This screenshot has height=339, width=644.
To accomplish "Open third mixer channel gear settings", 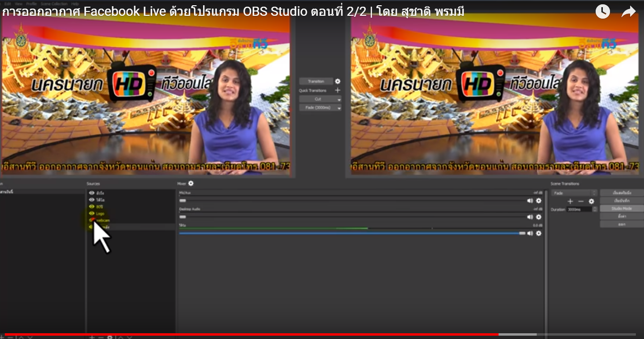I will pyautogui.click(x=539, y=233).
